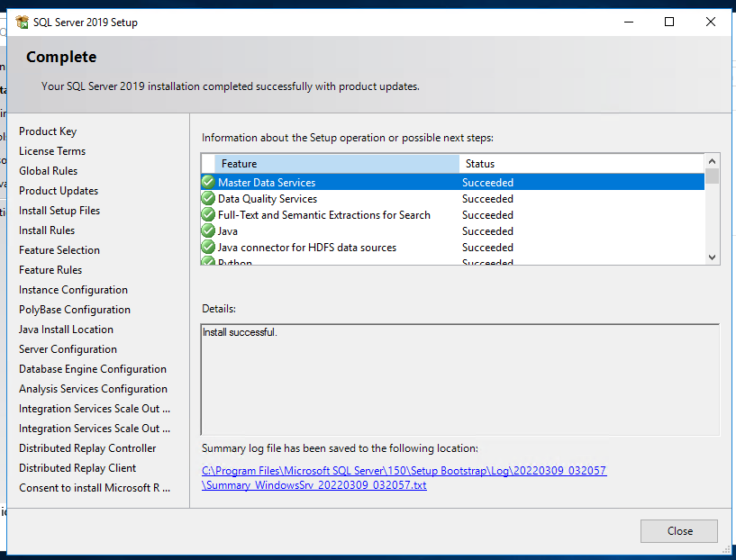Select Product Updates step in sidebar
This screenshot has height=560, width=736.
tap(59, 191)
